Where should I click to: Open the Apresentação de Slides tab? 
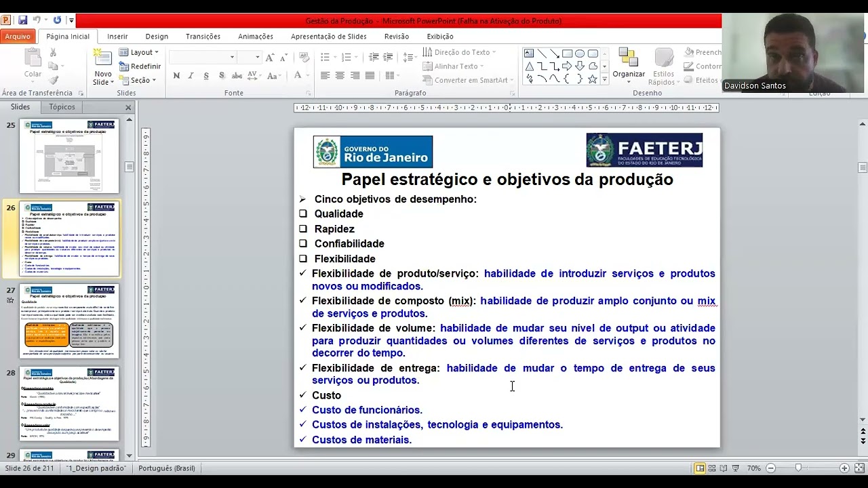329,37
